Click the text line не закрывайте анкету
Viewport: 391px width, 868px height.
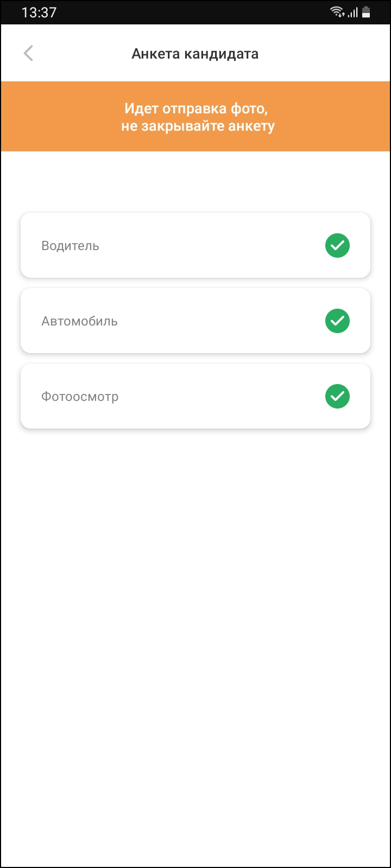coord(198,126)
